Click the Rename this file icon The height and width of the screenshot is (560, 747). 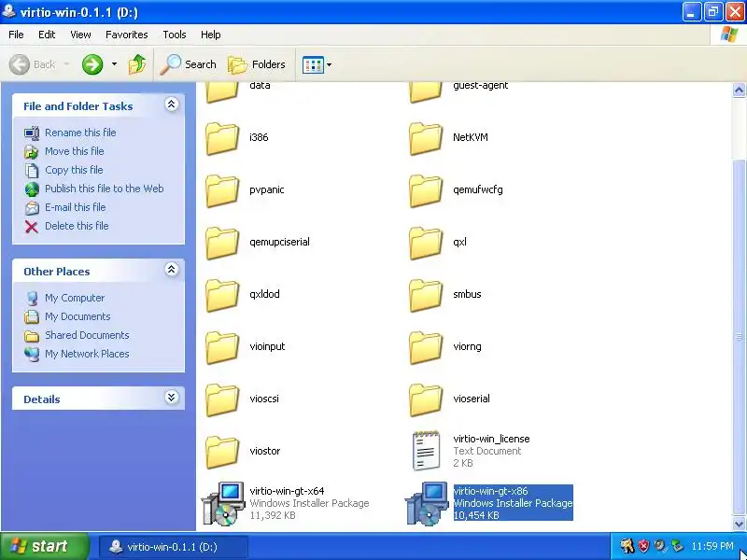pyautogui.click(x=32, y=133)
